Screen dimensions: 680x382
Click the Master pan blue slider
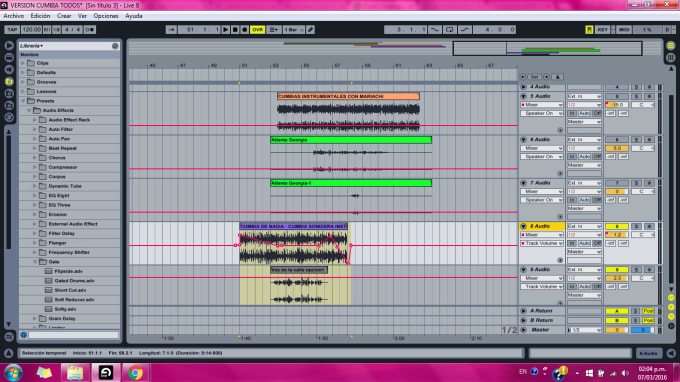click(643, 330)
